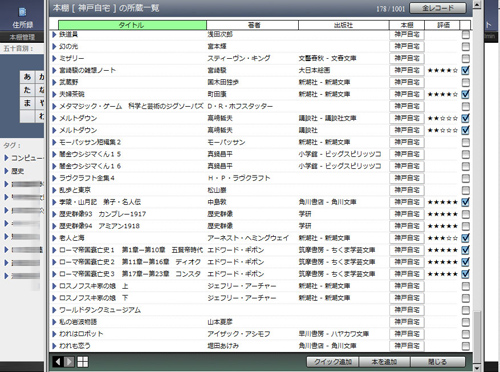Uncheck checkbox for 夫婦茶碗 row
500x372 pixels.
tap(466, 94)
